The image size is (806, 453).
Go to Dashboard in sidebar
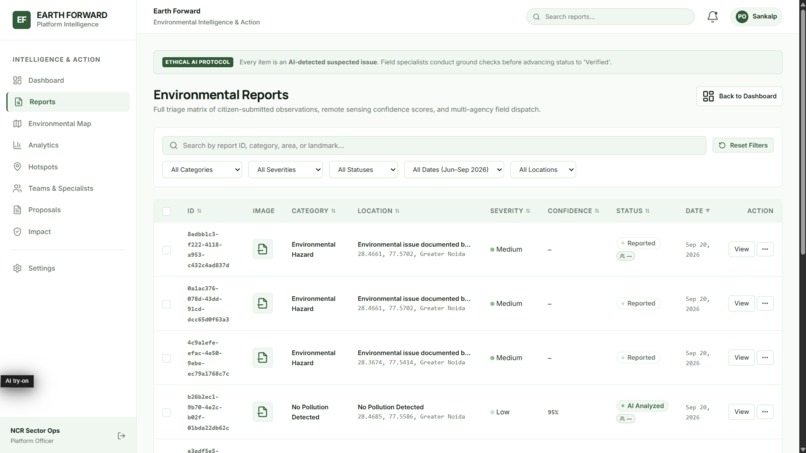[x=68, y=80]
